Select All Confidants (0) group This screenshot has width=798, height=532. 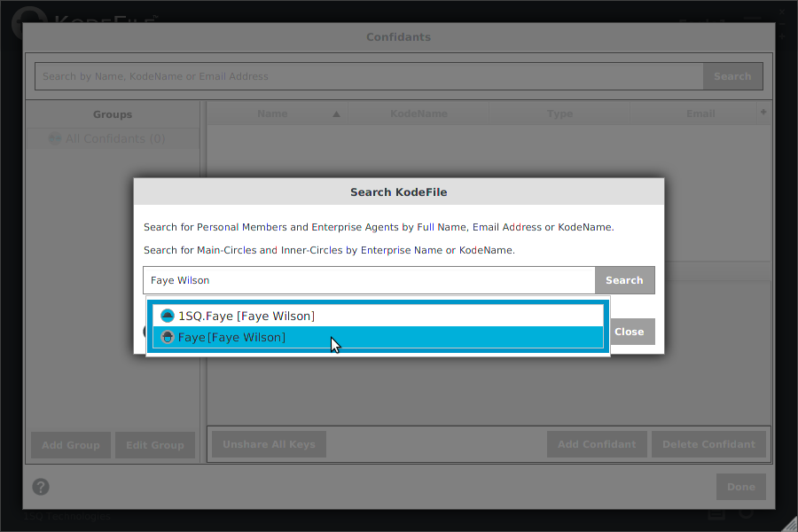click(113, 139)
